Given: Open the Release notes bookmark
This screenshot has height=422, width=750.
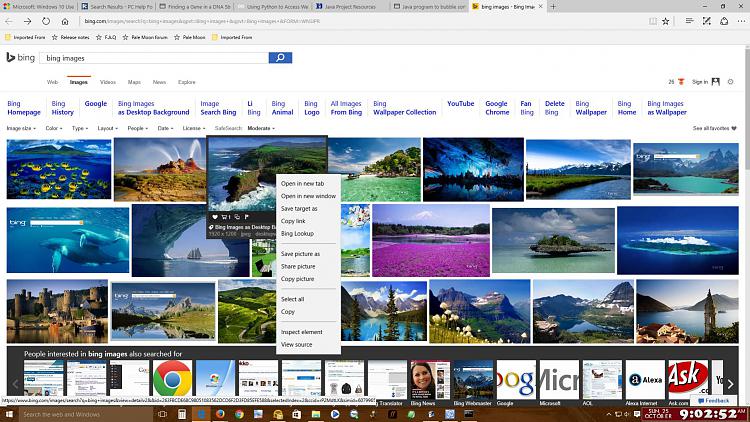Looking at the screenshot, I should coord(70,37).
